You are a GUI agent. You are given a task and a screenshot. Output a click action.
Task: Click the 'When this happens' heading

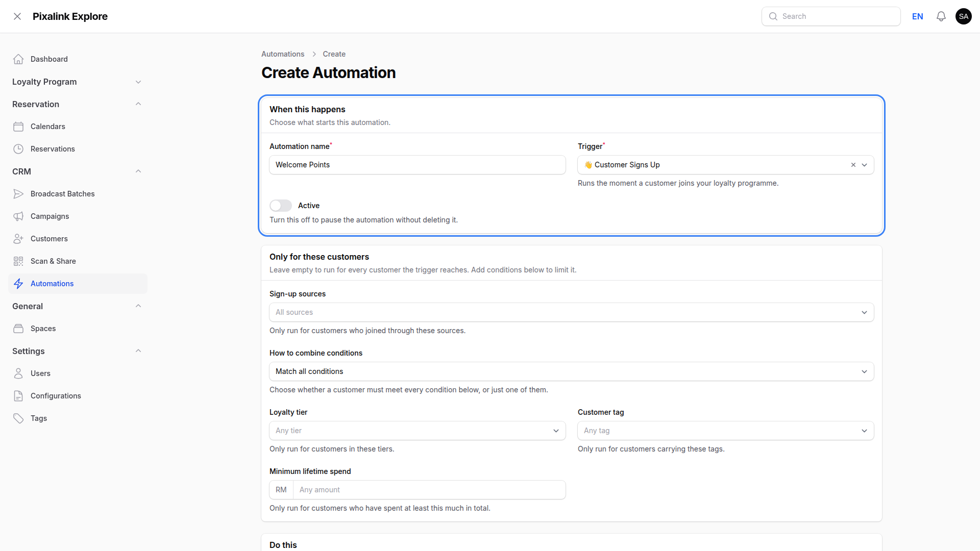(x=307, y=109)
